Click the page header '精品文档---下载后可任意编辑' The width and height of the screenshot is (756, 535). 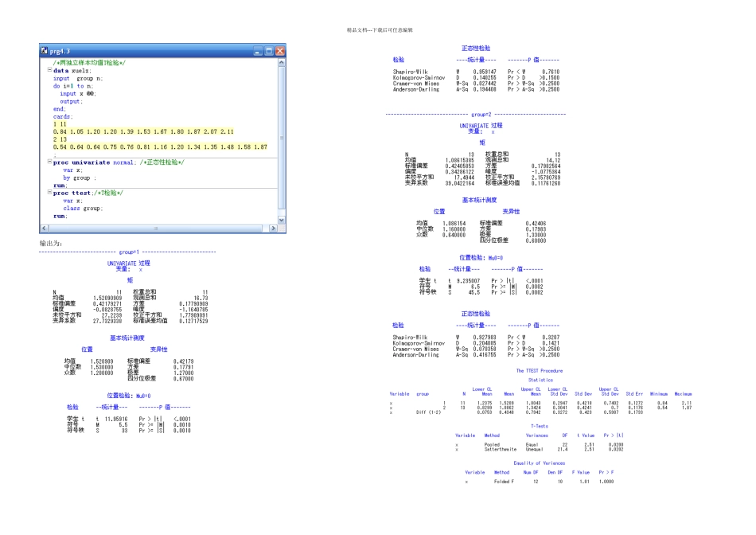click(380, 30)
